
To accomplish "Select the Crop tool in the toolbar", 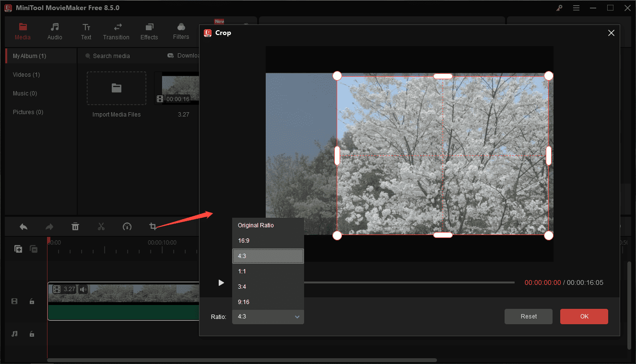I will point(153,226).
